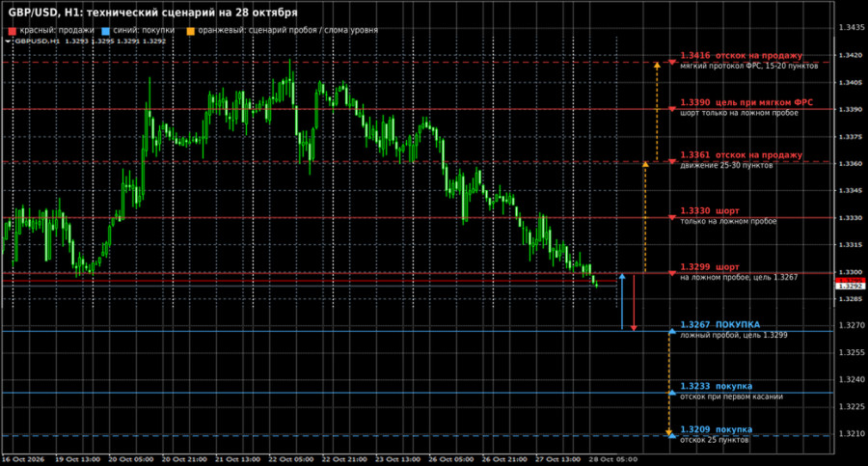The height and width of the screenshot is (466, 868).
Task: Click the blue triangle marker at 1.3209 покупка
Action: 672,436
